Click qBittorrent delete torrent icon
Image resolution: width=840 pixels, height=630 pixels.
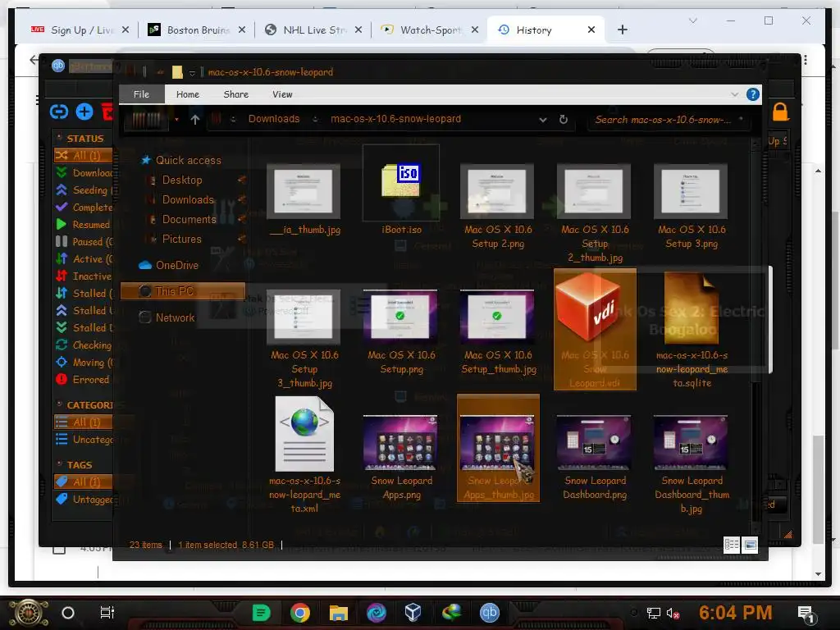(107, 112)
